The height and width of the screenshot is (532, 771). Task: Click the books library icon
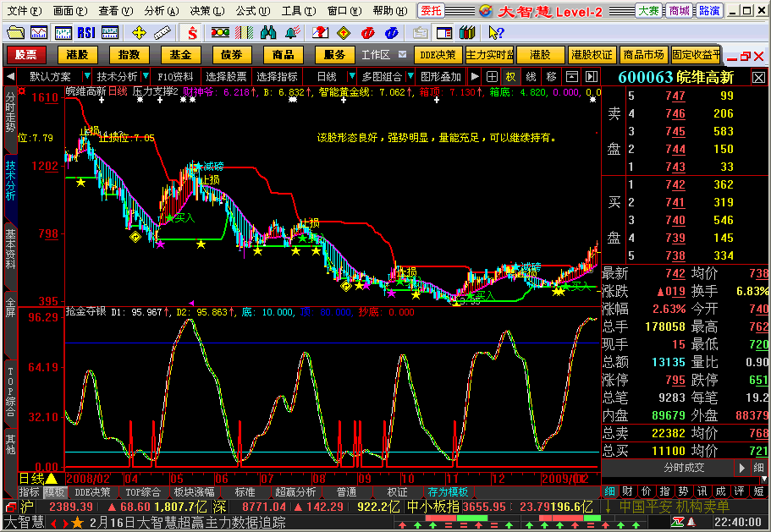click(x=467, y=33)
